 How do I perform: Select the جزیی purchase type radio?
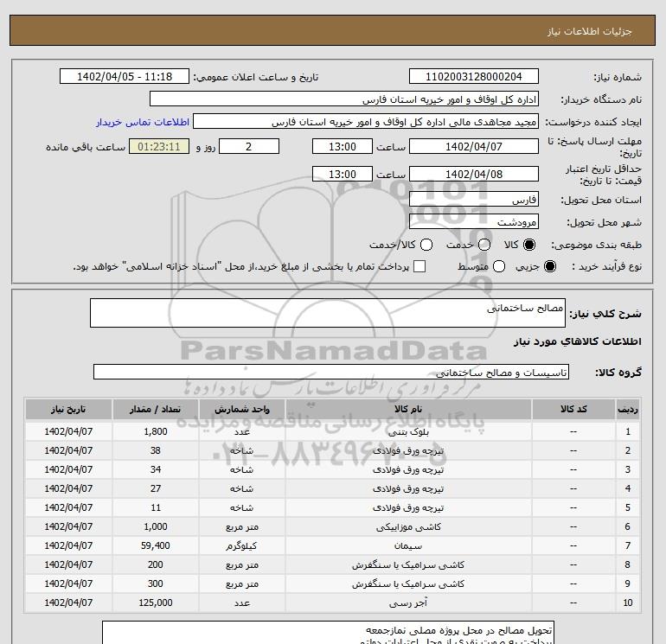[549, 266]
